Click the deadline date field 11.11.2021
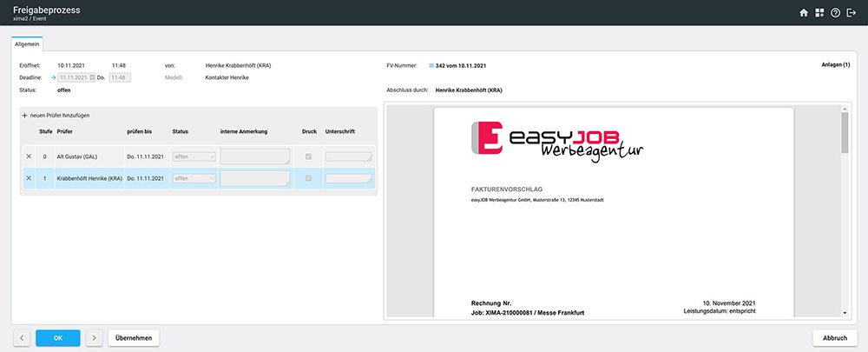Viewport: 868px width, 352px height. (x=77, y=77)
